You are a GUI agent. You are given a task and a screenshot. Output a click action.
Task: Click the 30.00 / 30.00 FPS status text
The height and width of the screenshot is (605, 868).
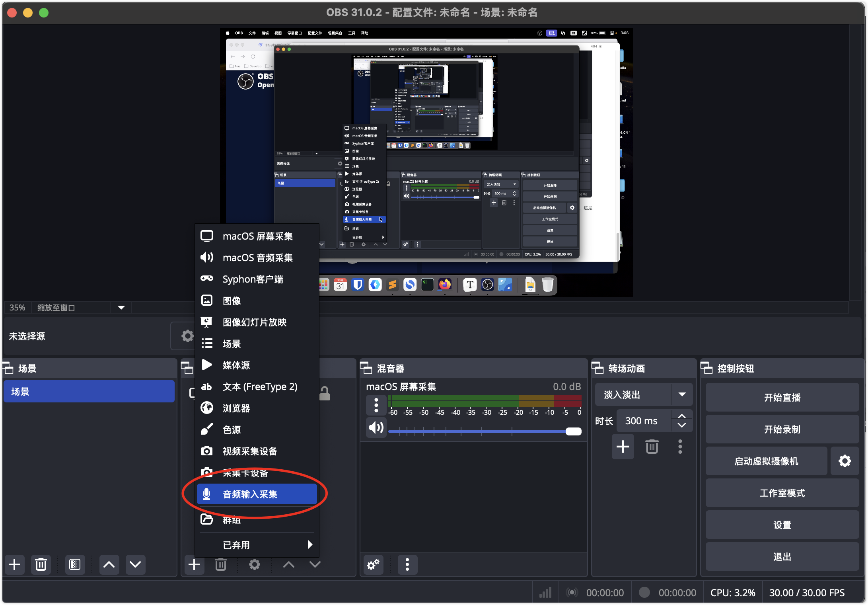(x=807, y=593)
